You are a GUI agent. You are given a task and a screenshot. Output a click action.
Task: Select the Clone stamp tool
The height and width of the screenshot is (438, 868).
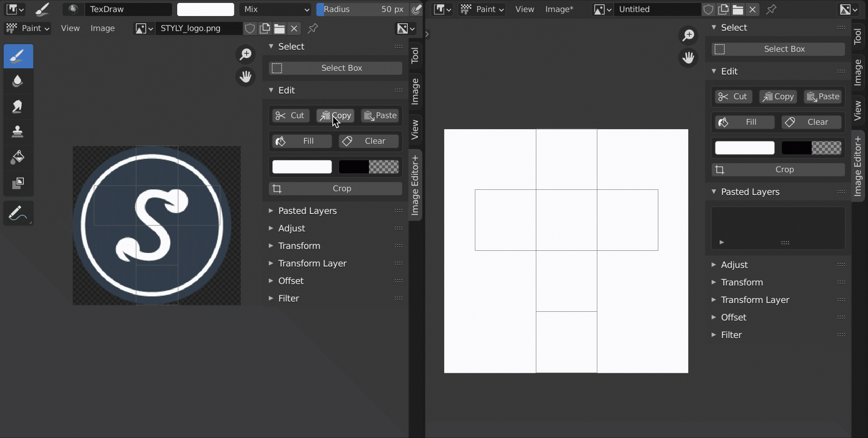click(x=18, y=131)
